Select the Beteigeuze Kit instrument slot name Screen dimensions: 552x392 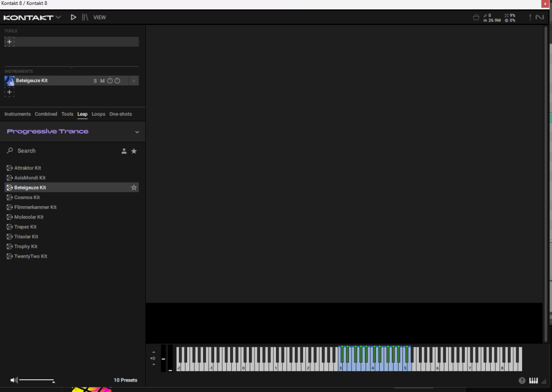(31, 80)
